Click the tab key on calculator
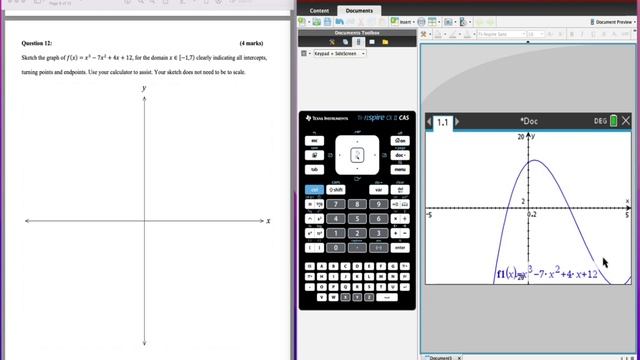The image size is (640, 360). point(314,169)
